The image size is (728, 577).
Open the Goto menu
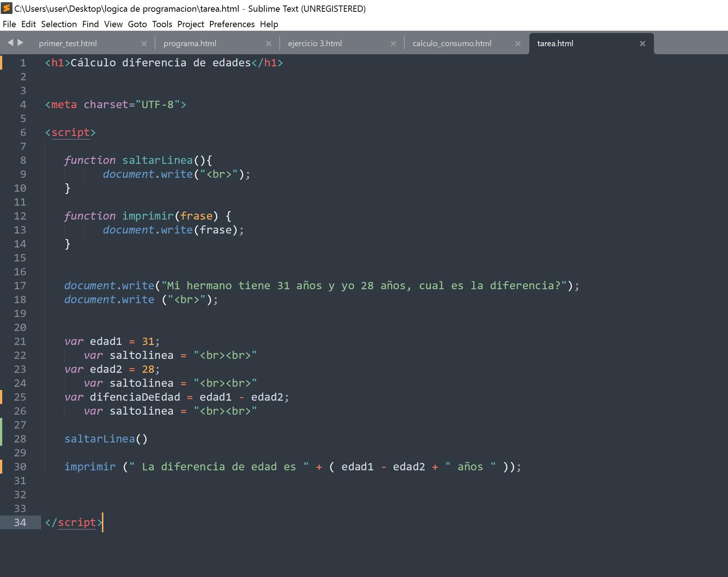pos(137,24)
